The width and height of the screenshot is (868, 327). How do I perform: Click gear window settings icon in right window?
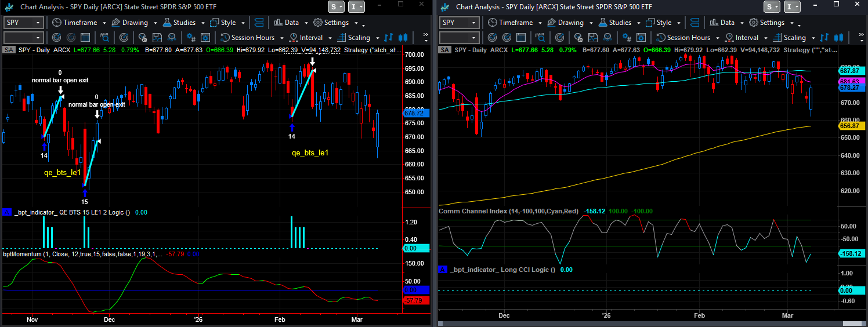pos(641,38)
